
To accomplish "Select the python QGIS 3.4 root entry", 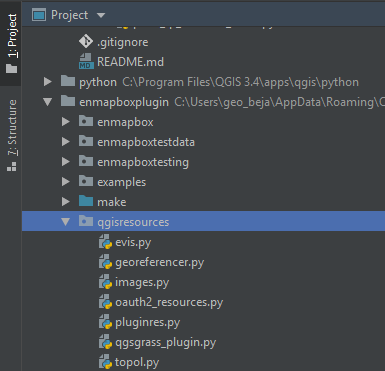I will click(219, 82).
